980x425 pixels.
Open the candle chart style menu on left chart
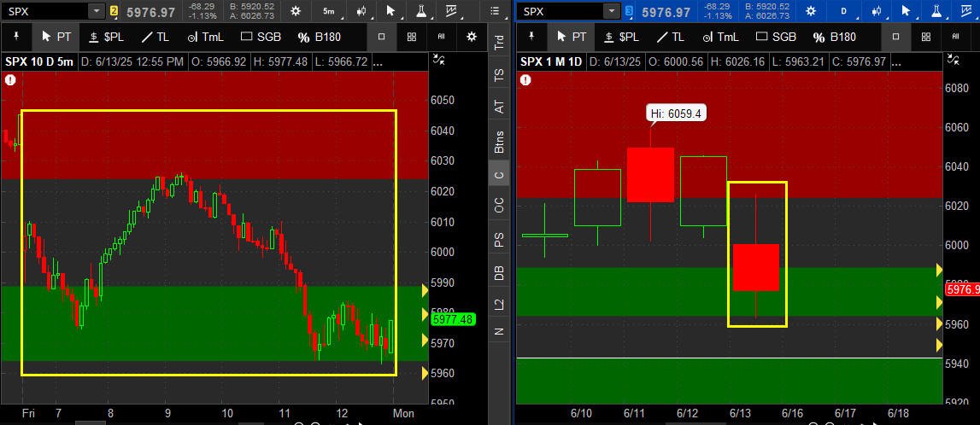click(361, 10)
